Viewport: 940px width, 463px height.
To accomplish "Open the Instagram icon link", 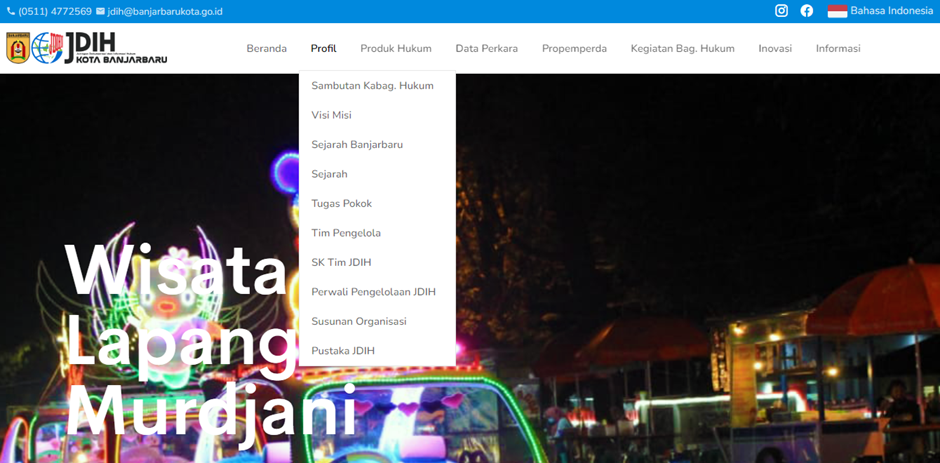I will pyautogui.click(x=781, y=11).
